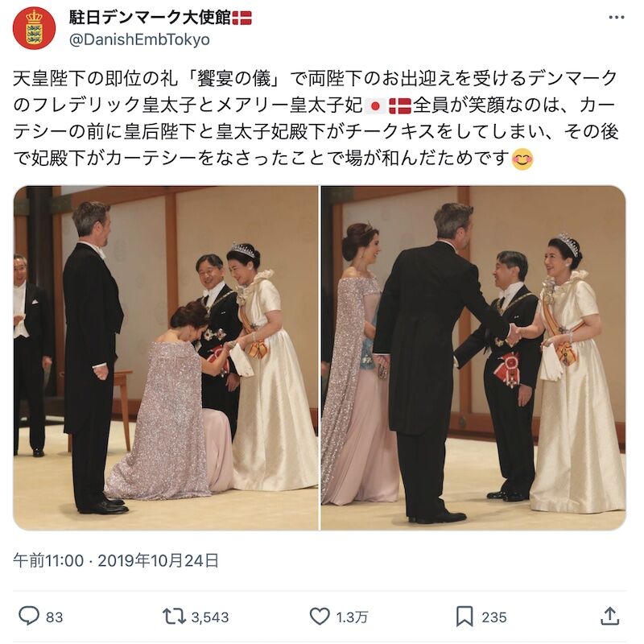The width and height of the screenshot is (644, 644).
Task: Open the Danish Embassy profile avatar
Action: [34, 28]
